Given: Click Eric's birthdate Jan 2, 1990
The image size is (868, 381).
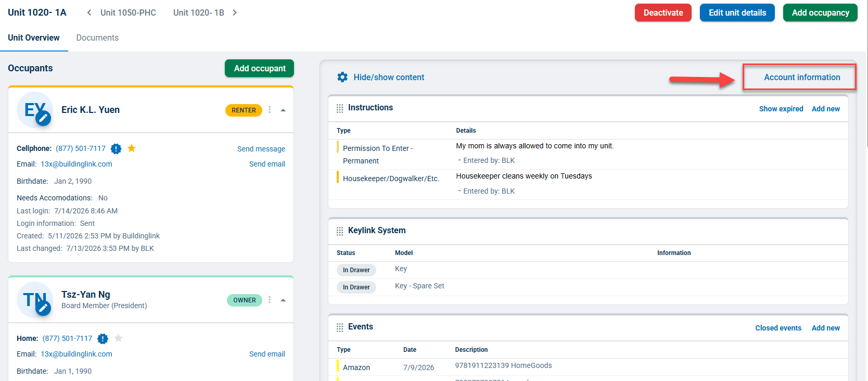Looking at the screenshot, I should 73,181.
